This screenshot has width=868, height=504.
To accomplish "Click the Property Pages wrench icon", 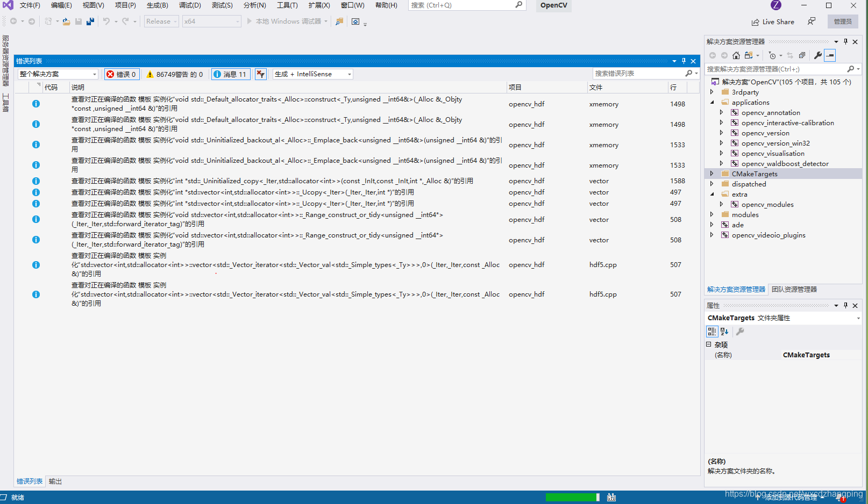I will (740, 332).
